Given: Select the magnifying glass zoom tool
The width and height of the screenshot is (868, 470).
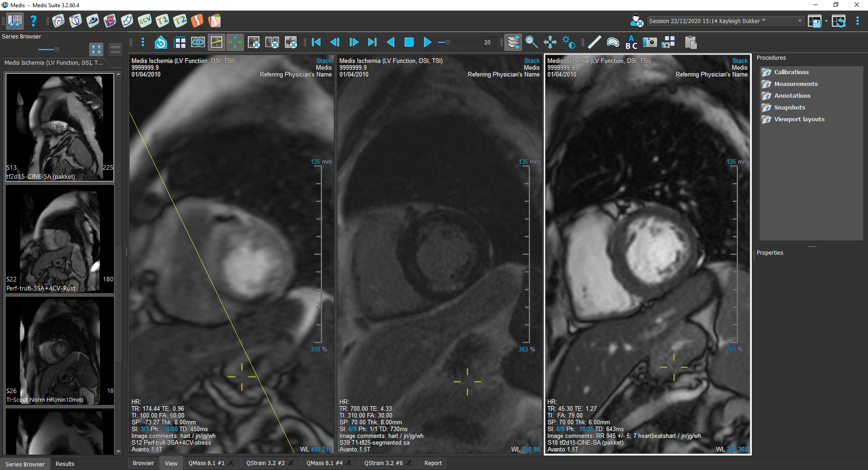Looking at the screenshot, I should 532,43.
